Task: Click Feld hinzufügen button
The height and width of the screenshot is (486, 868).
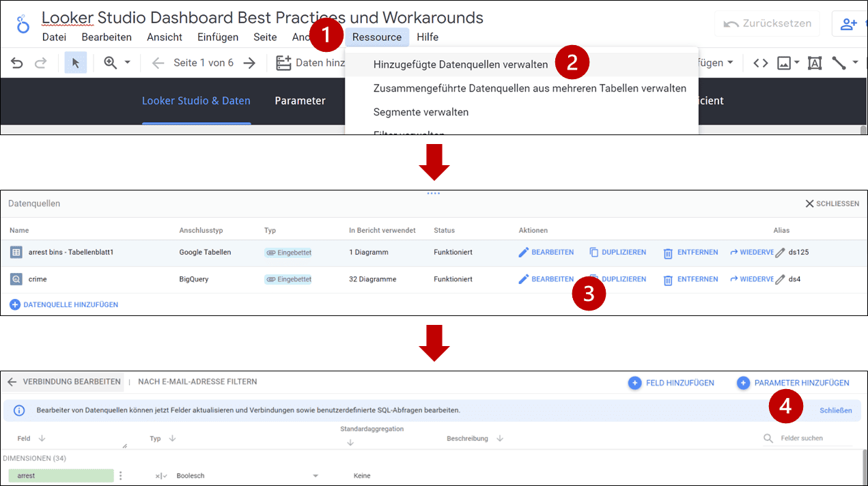Action: (x=671, y=383)
